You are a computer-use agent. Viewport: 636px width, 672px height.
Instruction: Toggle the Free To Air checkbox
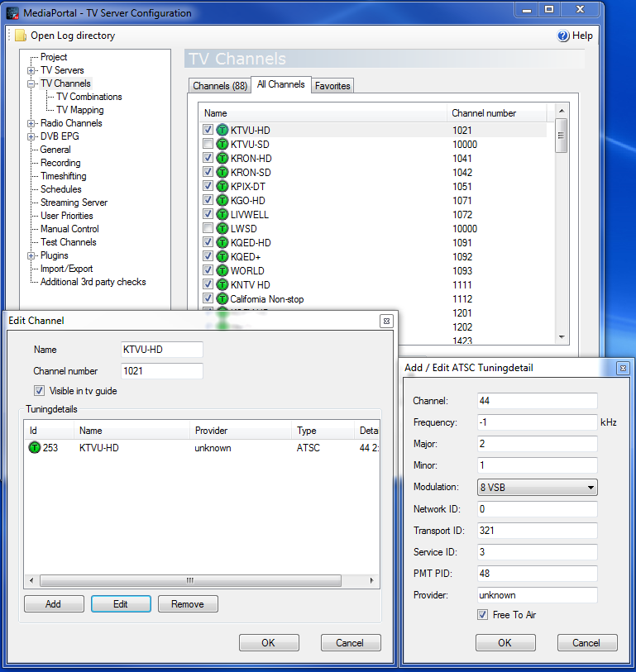483,615
